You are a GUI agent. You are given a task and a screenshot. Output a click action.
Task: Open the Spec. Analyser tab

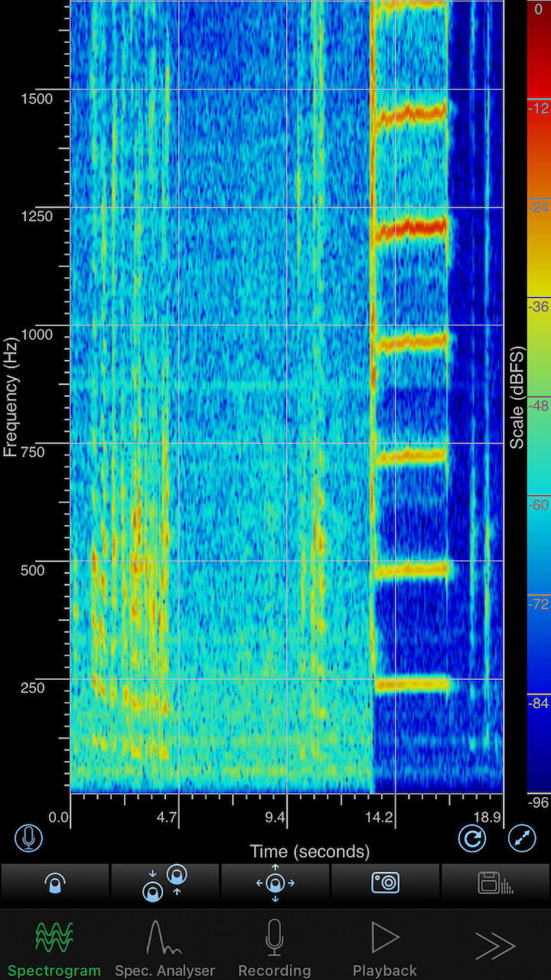pyautogui.click(x=165, y=949)
